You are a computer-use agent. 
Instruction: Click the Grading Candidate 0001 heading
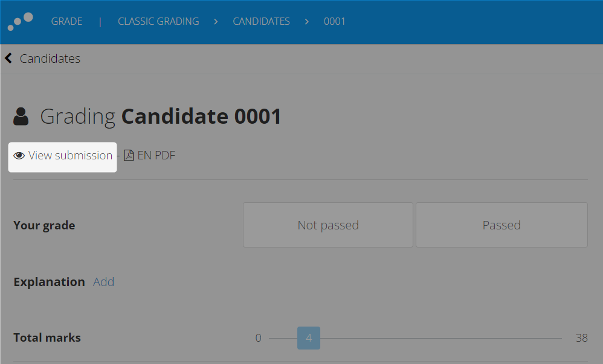click(161, 117)
